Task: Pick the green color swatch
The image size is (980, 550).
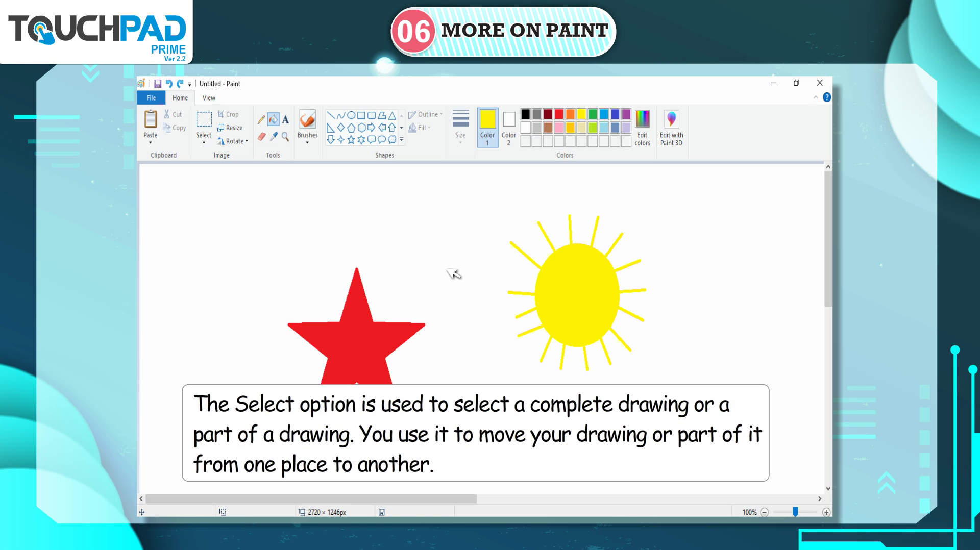Action: pos(593,114)
